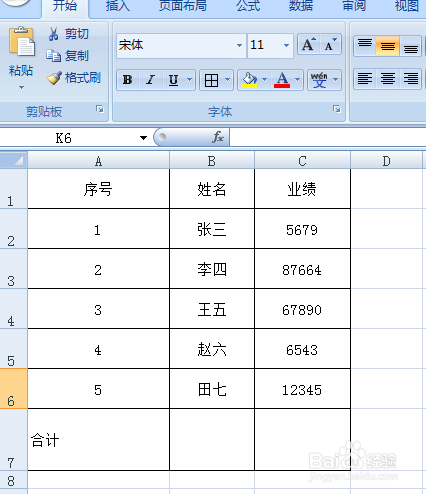Select cell containing 序号
Viewport: 426px width, 494px height.
(98, 189)
